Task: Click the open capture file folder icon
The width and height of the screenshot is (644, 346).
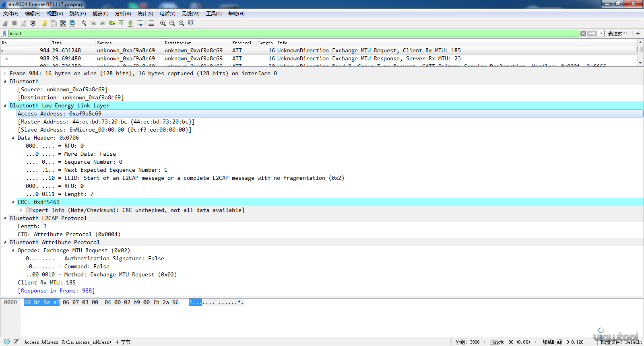Action: [x=44, y=23]
